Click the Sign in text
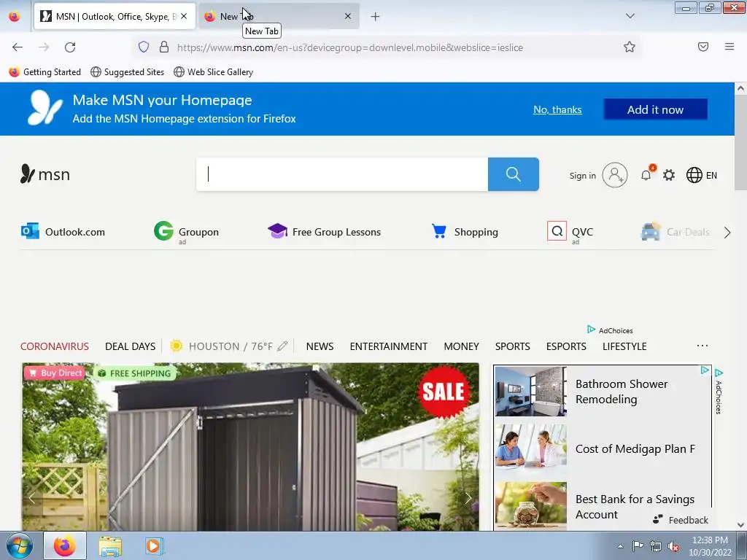747x560 pixels. tap(582, 176)
